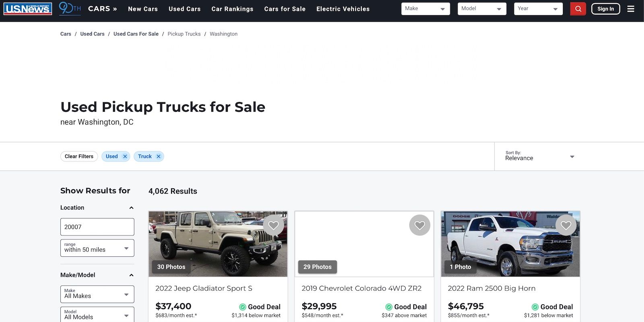Click the "30 Photos" badge on the Jeep listing
The image size is (644, 322).
171,266
